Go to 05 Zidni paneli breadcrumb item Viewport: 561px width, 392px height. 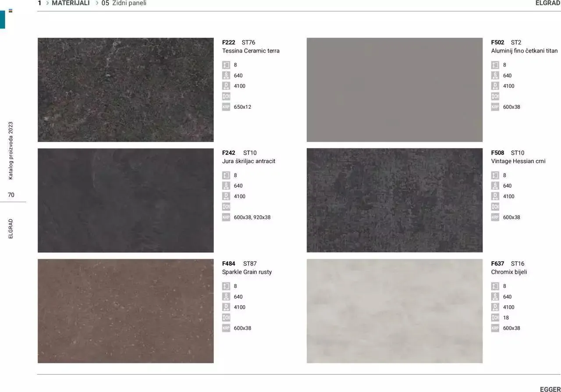(x=124, y=3)
